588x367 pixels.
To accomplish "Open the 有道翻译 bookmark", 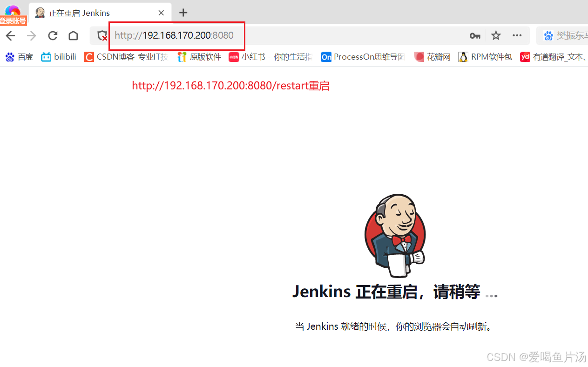I will pos(554,57).
